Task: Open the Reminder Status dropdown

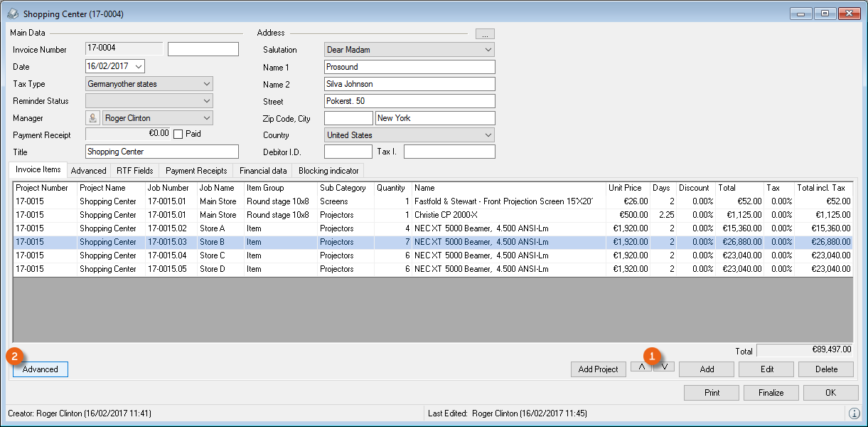Action: [x=206, y=101]
